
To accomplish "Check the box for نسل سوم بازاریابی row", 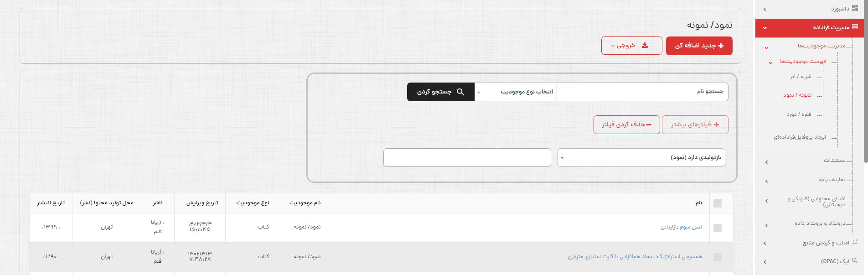I will click(717, 228).
